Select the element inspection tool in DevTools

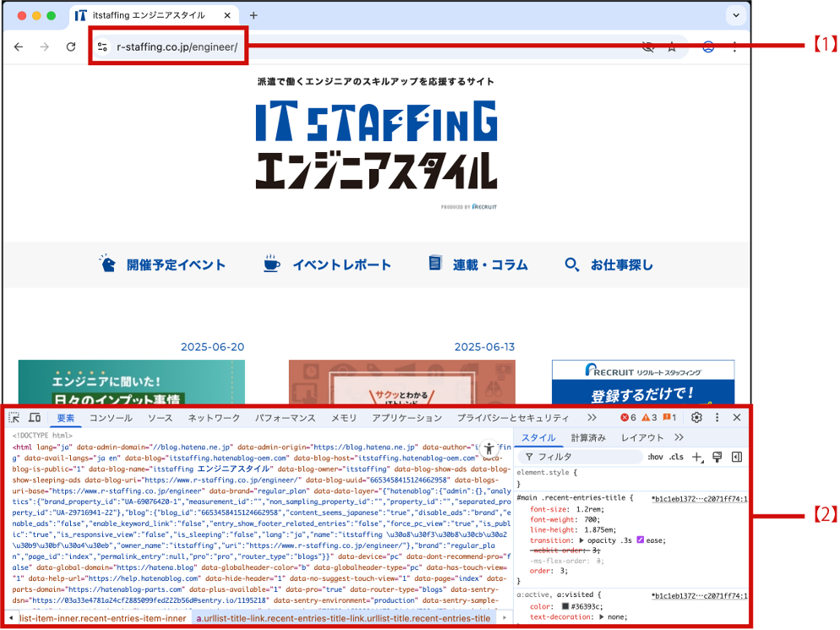(12, 416)
